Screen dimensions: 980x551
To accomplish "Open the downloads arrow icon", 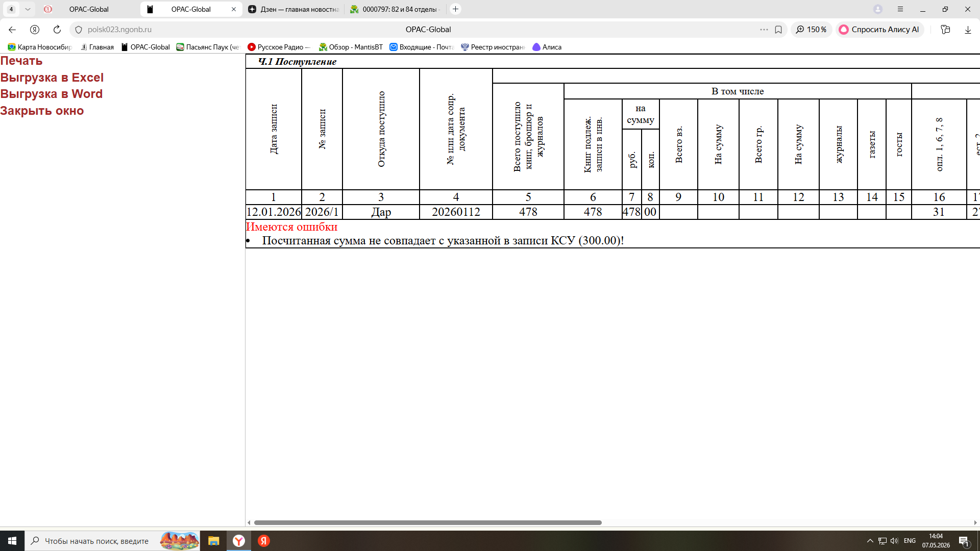I will (968, 30).
